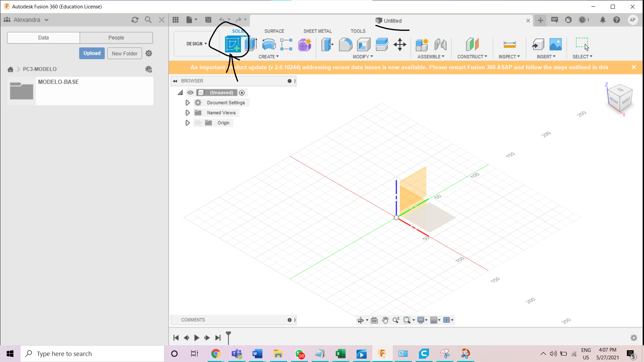Activate the Unsaved component radio button
The height and width of the screenshot is (362, 644).
tap(242, 93)
